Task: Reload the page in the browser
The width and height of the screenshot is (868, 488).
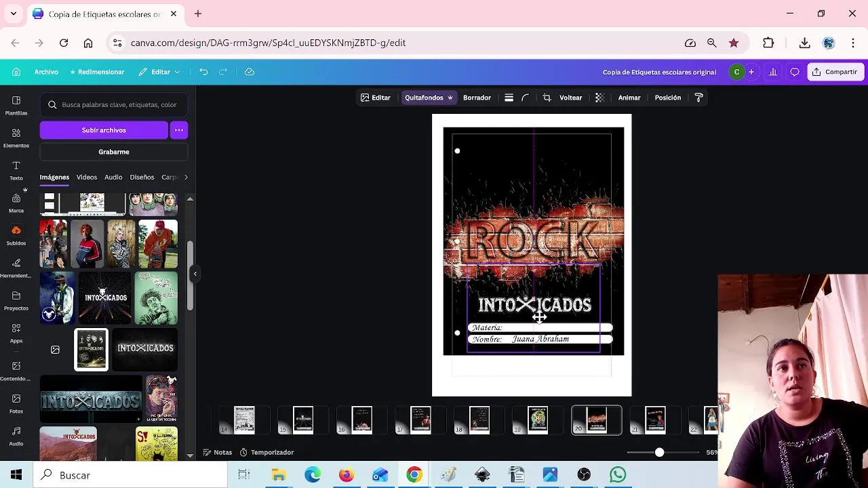Action: [x=64, y=43]
